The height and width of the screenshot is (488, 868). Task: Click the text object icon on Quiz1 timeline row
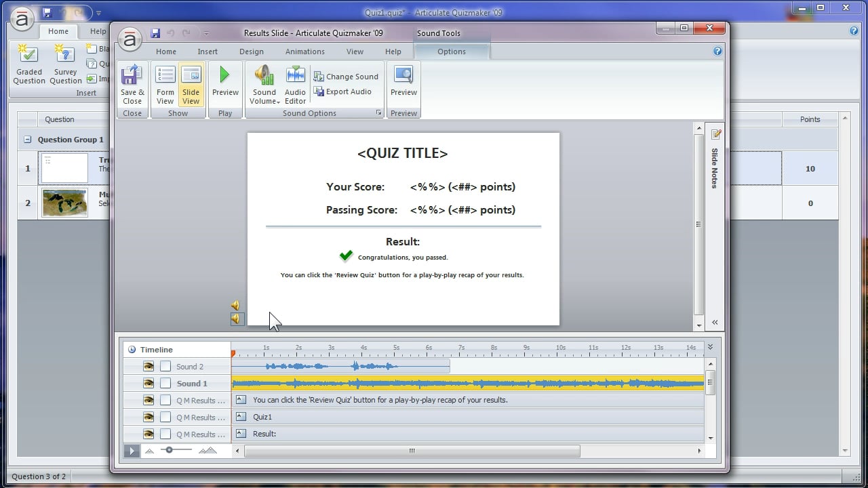(x=241, y=417)
